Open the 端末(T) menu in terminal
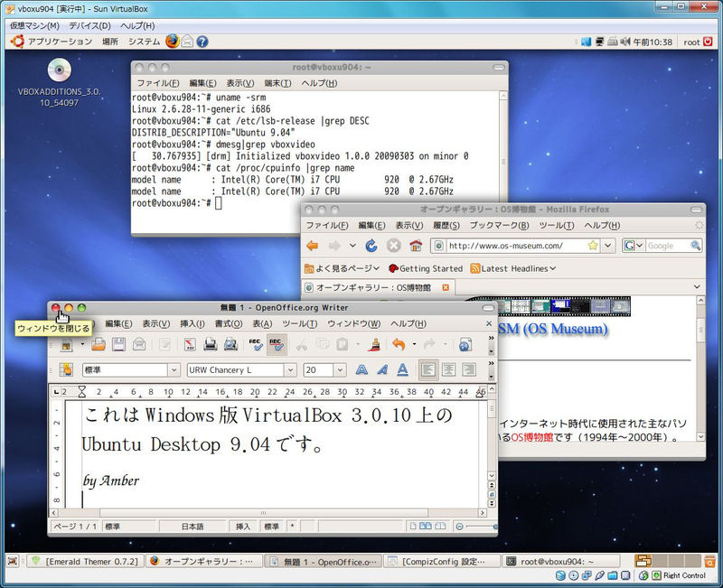Screen dimensions: 723x588 click(277, 83)
